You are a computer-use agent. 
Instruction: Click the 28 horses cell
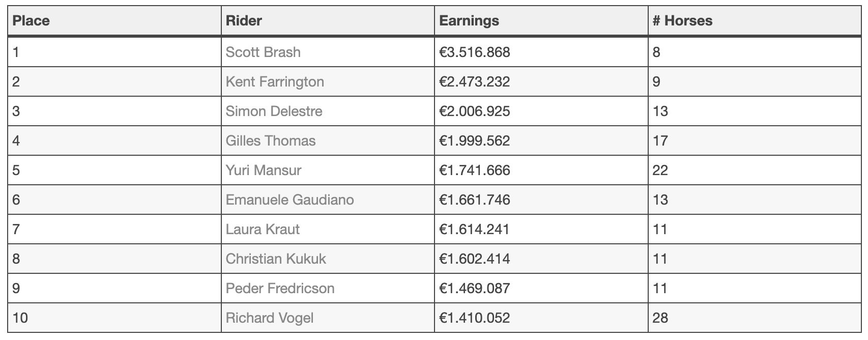pos(660,318)
